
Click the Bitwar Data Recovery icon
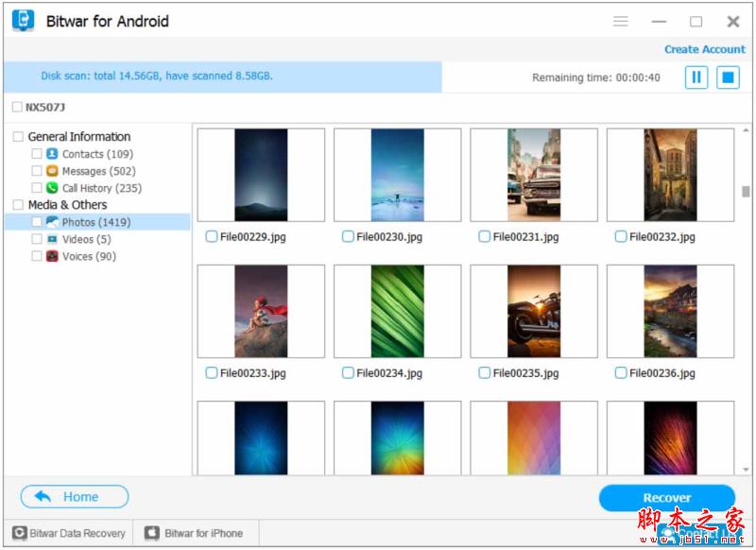pos(19,533)
